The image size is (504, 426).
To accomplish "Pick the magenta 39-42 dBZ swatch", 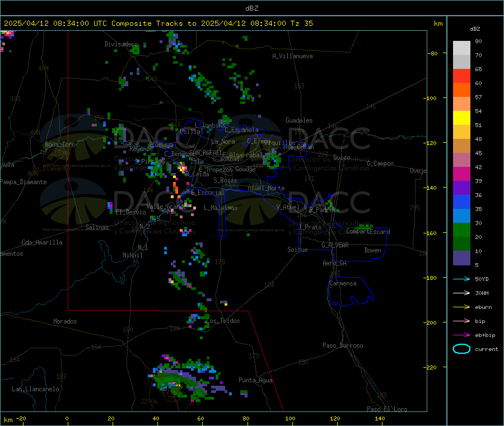I will (461, 174).
